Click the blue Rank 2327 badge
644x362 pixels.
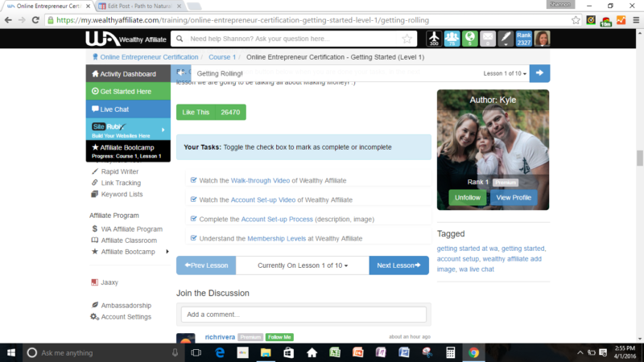pos(524,39)
